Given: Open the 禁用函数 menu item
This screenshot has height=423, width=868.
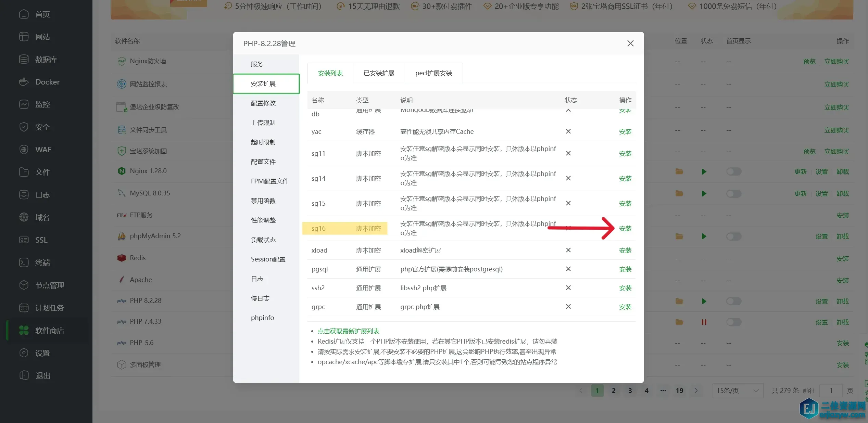Looking at the screenshot, I should coord(263,201).
